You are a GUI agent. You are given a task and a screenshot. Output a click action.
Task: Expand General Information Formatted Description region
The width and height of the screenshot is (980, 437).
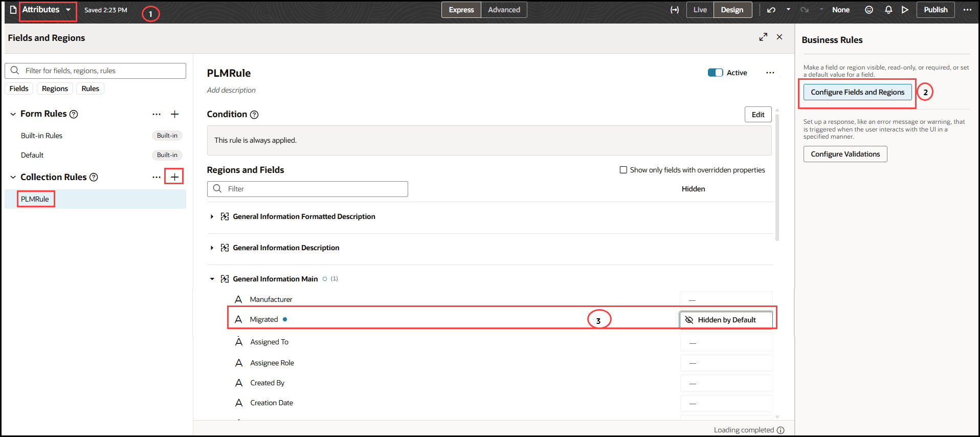[212, 217]
